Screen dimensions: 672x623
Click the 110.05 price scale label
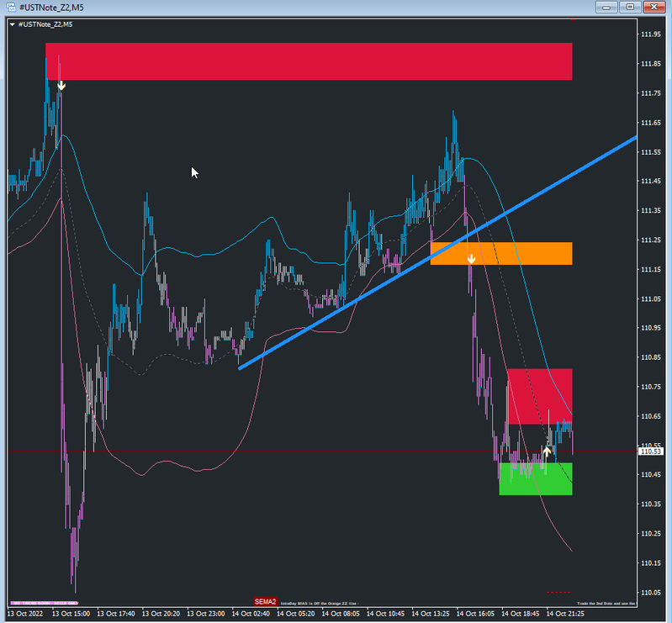[x=651, y=592]
